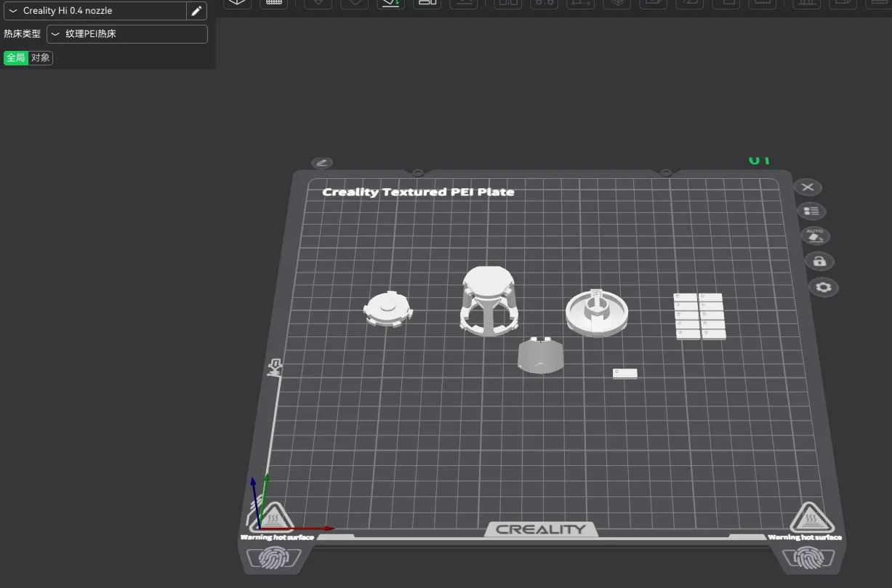Toggle the plate lock icon

click(x=819, y=262)
